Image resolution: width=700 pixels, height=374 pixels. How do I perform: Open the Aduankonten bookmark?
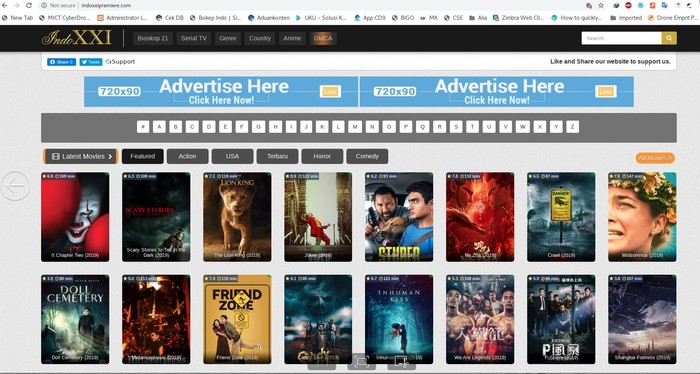coord(269,18)
